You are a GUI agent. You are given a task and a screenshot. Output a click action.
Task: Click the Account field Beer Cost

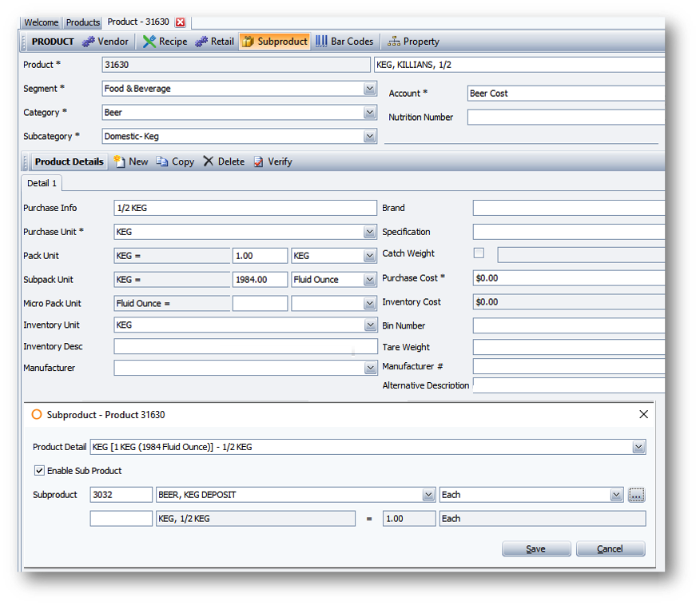(x=566, y=94)
